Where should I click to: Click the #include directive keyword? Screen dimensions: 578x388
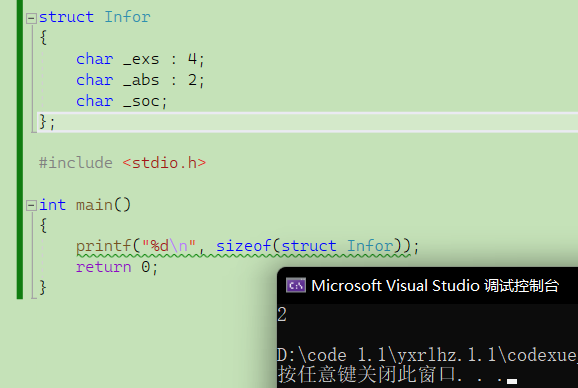click(x=76, y=163)
